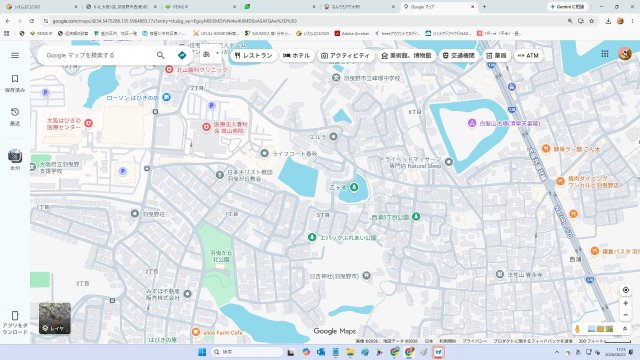Open the Windows Start button

point(202,352)
